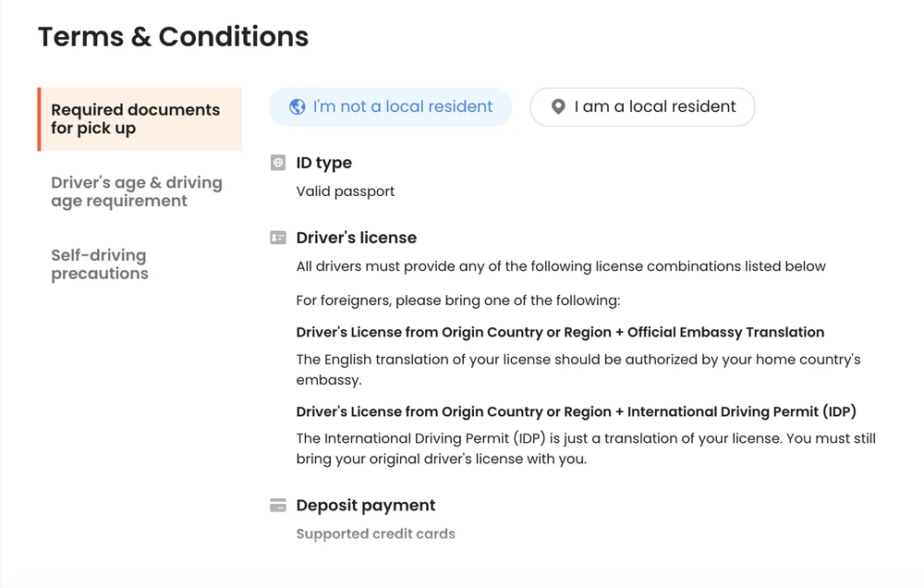Select the "I am a local resident" option
Viewport: 924px width, 588px height.
click(642, 106)
